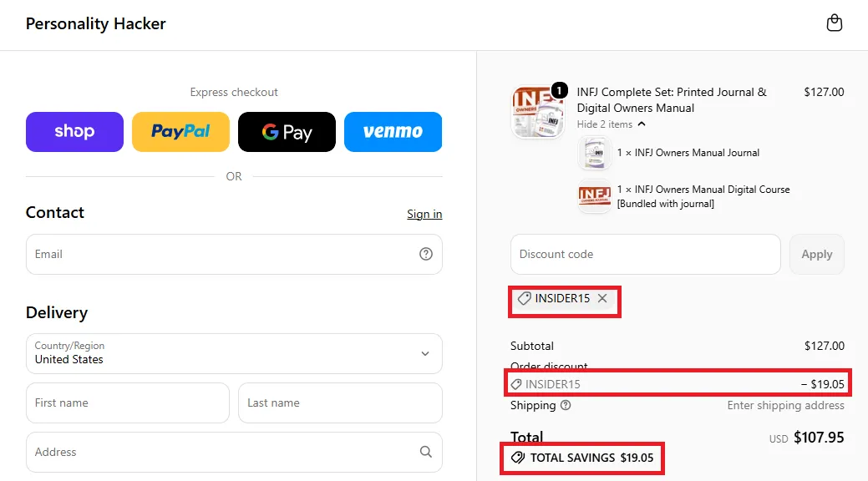Collapse the Hide 2 items list

point(612,124)
